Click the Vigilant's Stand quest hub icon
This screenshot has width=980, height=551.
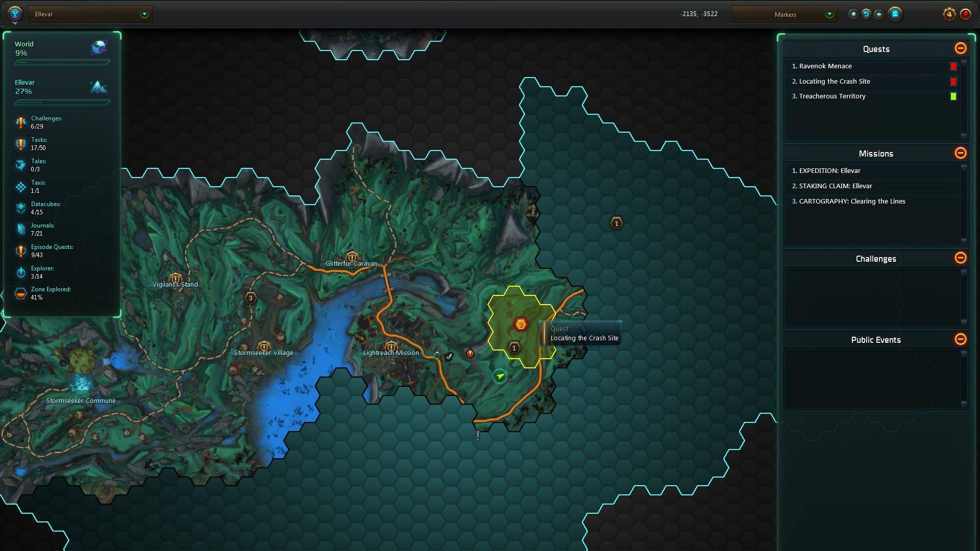(175, 278)
